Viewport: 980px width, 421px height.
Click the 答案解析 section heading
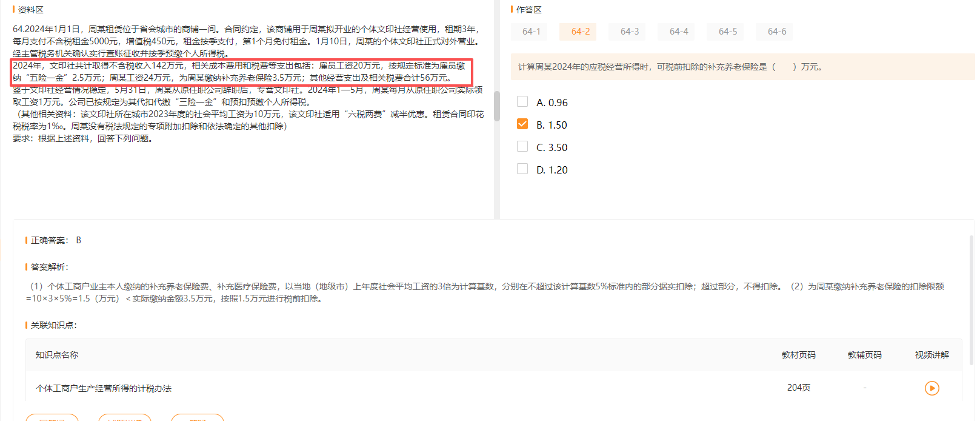click(50, 267)
